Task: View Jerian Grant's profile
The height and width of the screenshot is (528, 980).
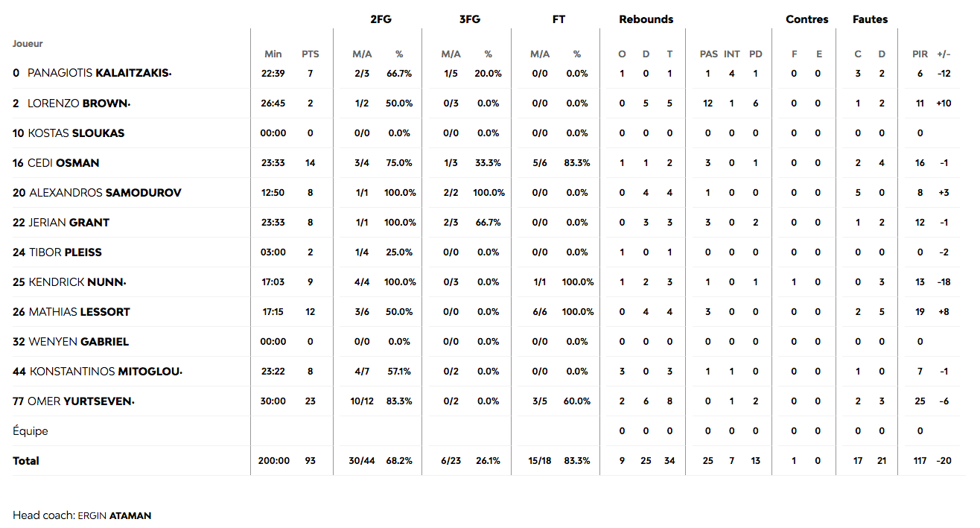Action: (69, 223)
